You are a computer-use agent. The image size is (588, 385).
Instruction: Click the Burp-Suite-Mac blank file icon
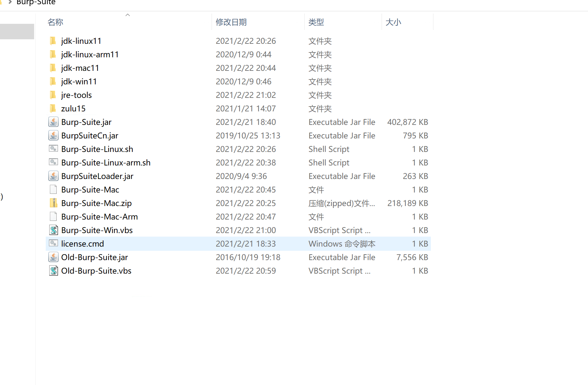pyautogui.click(x=53, y=190)
